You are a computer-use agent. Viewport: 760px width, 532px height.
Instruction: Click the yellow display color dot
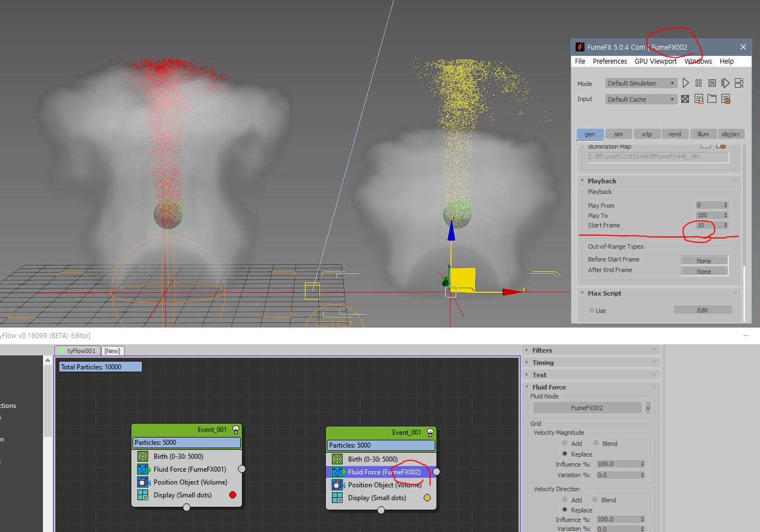[x=427, y=498]
